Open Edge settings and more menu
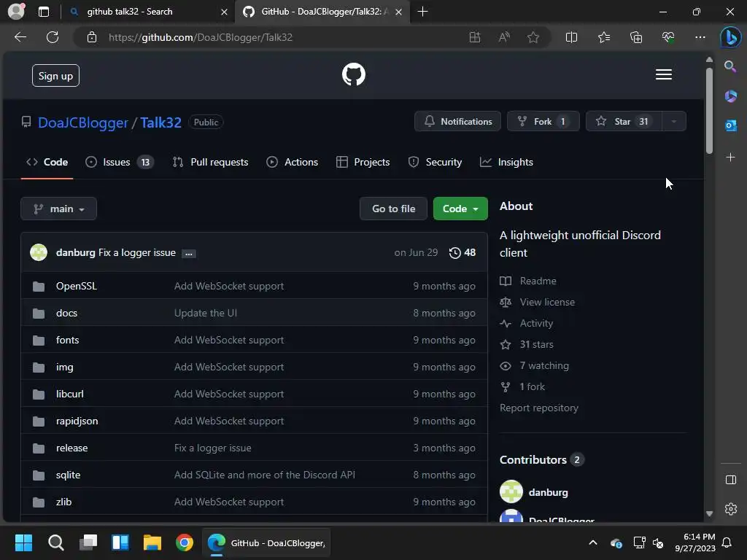Viewport: 747px width, 560px height. pos(700,37)
